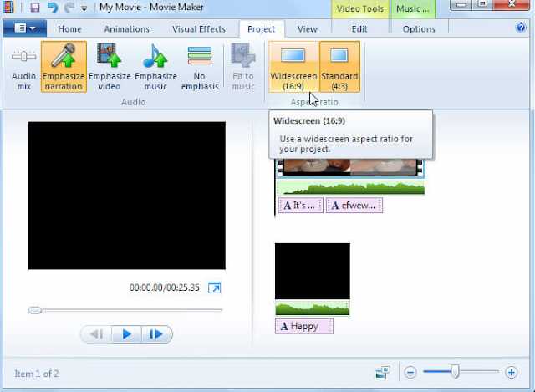The height and width of the screenshot is (392, 535).
Task: Open the Home ribbon tab
Action: click(69, 29)
